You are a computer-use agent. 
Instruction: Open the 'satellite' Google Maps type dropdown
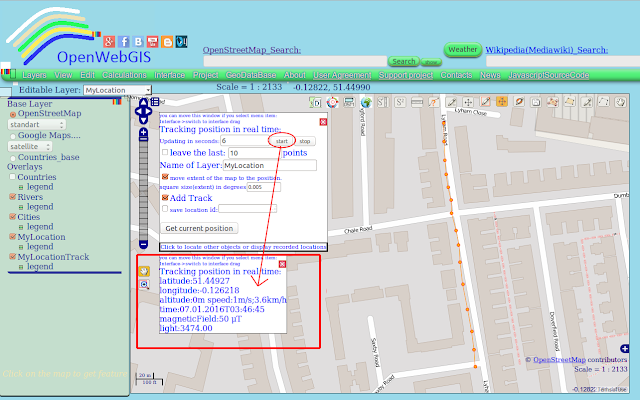pos(30,146)
